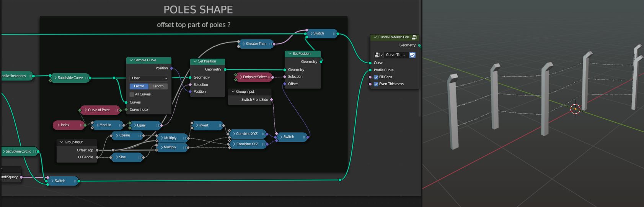Collapse the Curve-To-Mesh Eve... node

[x=375, y=37]
